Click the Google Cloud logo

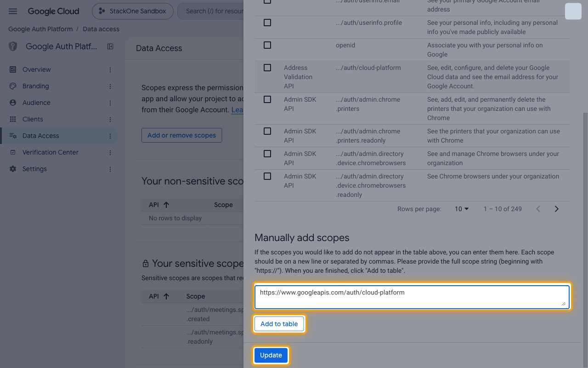click(x=53, y=11)
